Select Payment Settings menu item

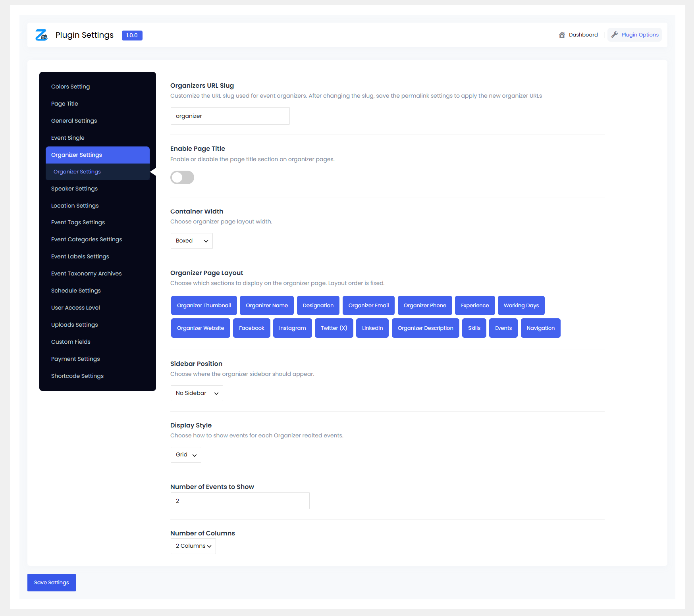[x=75, y=359]
